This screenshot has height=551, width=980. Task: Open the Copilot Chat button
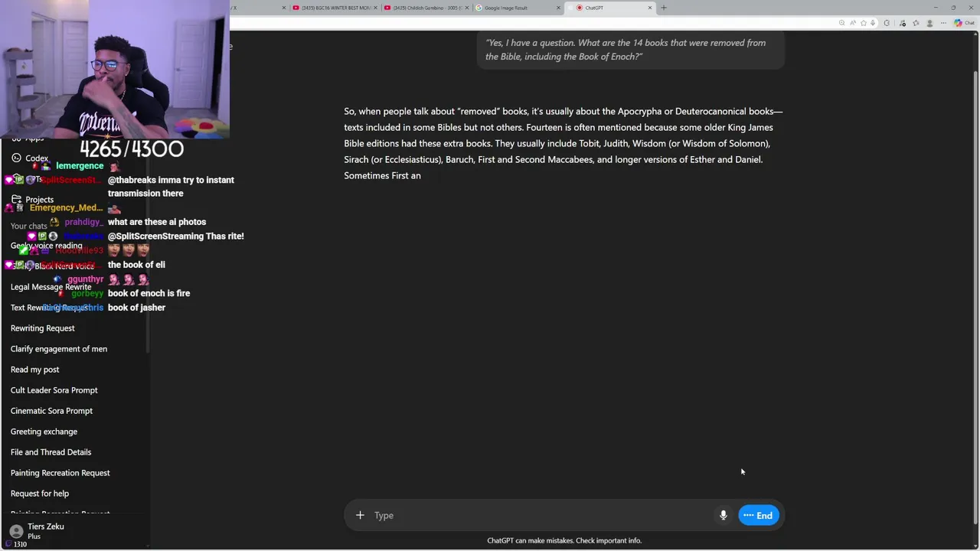963,23
